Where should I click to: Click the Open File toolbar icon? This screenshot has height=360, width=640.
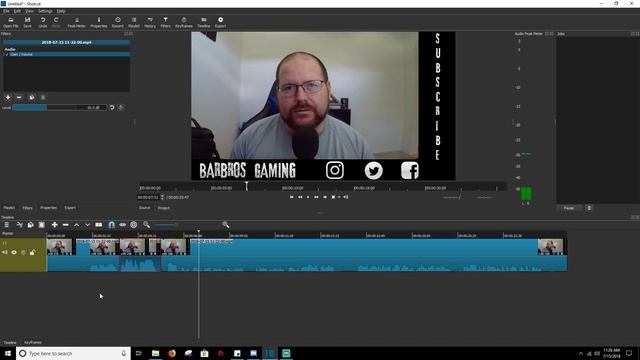tap(11, 22)
